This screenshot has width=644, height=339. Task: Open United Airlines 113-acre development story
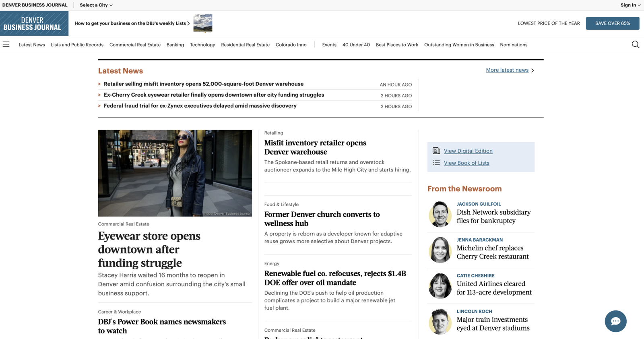pos(494,288)
